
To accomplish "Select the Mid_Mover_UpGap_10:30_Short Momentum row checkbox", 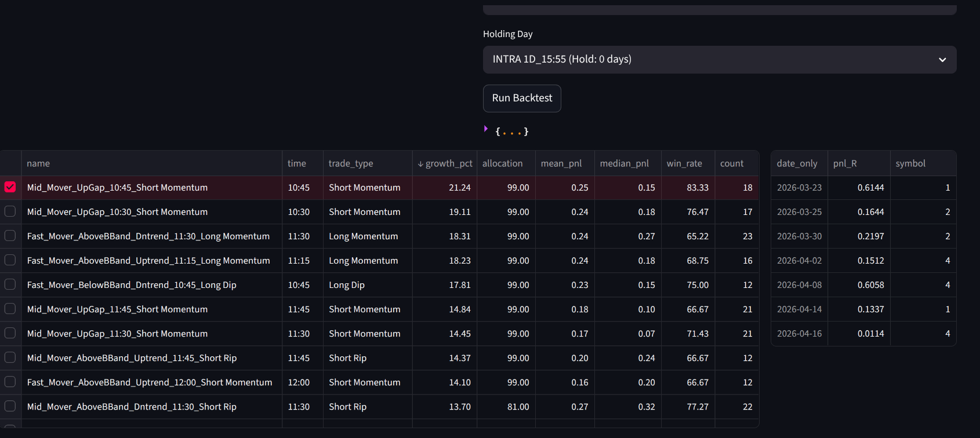I will coord(10,211).
